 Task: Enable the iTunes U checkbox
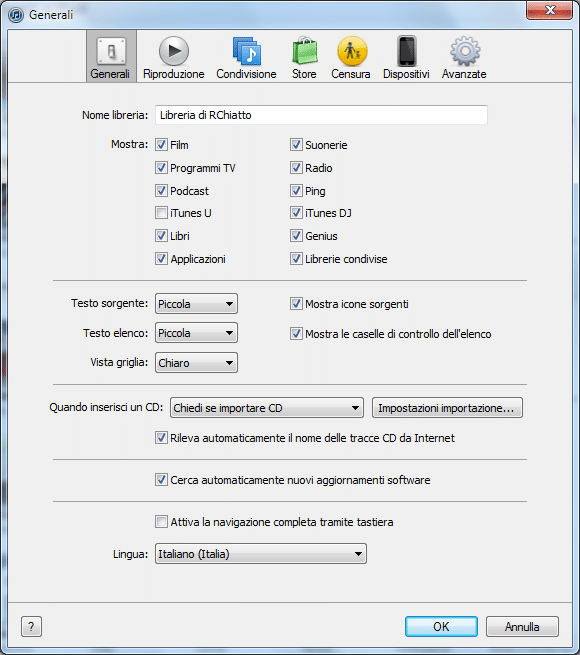tap(161, 213)
